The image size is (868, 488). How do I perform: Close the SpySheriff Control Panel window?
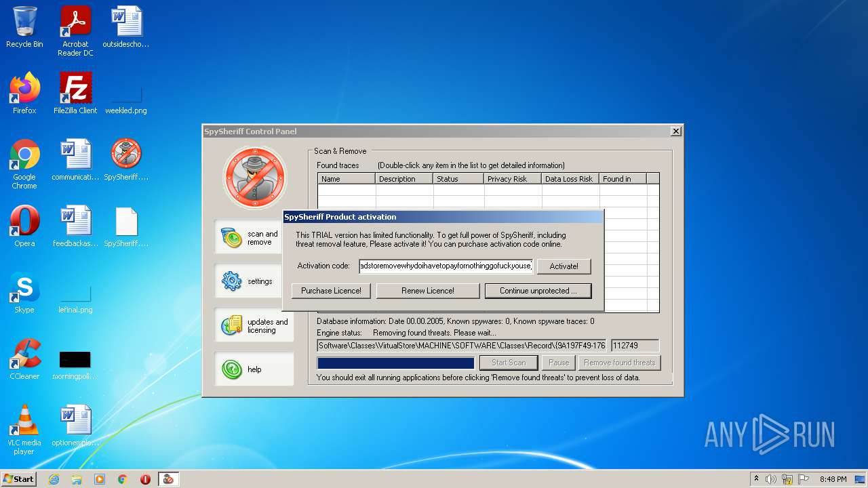(x=675, y=131)
